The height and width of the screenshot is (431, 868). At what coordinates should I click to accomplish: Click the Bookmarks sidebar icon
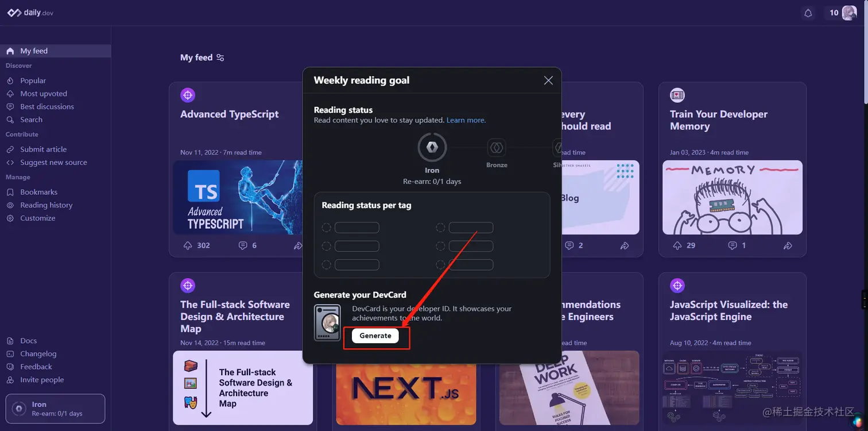(10, 192)
